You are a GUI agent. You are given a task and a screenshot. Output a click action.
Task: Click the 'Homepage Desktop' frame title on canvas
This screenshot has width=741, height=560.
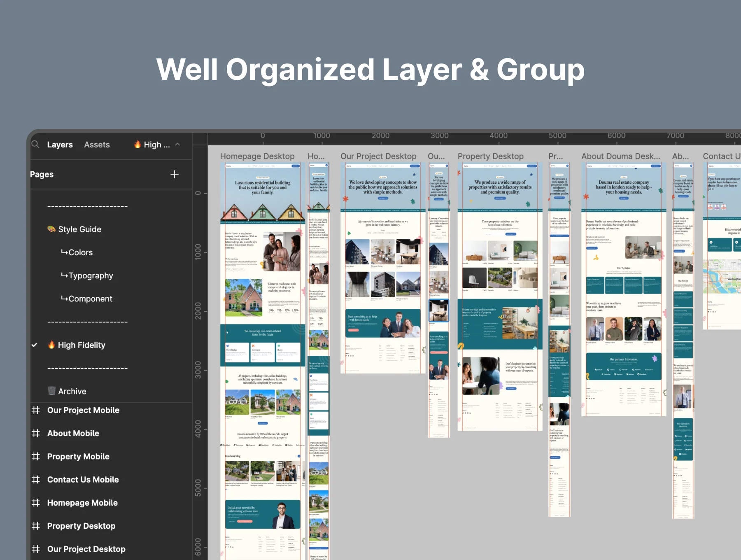click(x=257, y=156)
